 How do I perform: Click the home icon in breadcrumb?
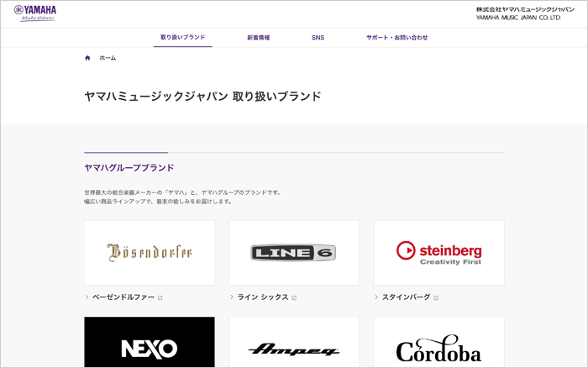click(87, 58)
